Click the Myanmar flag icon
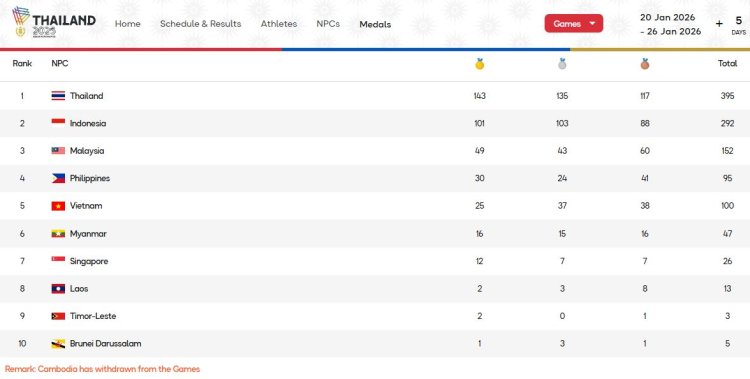Viewport: 750px width, 379px height. point(58,234)
